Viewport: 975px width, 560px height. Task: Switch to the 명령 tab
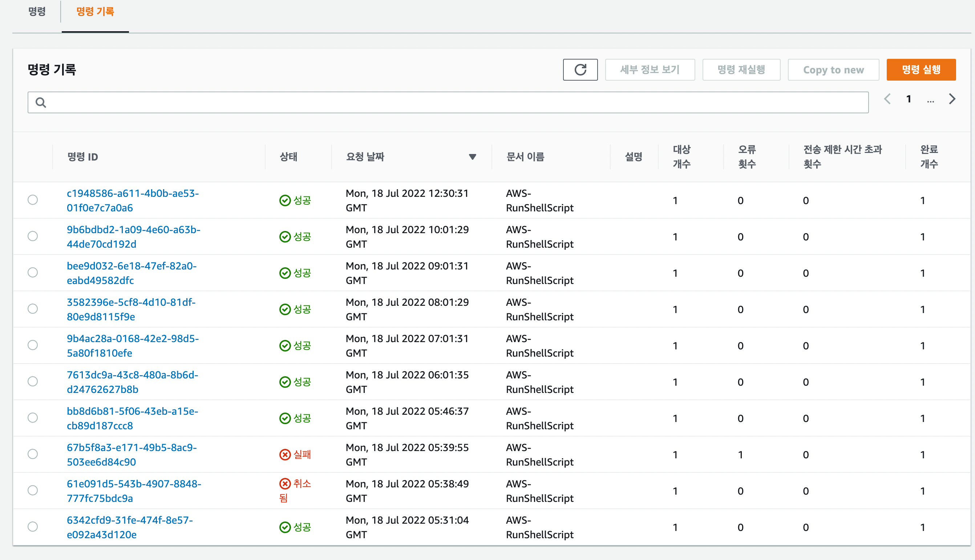(x=37, y=12)
